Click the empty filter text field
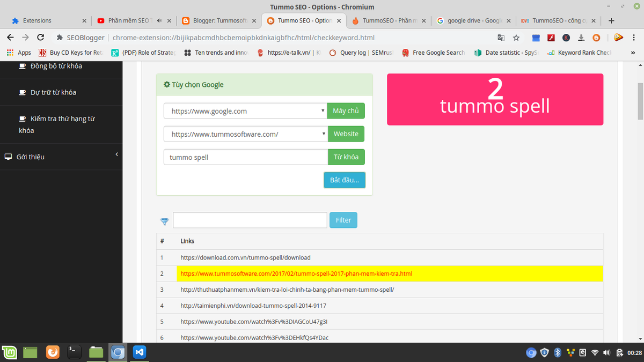644x362 pixels. click(x=250, y=220)
